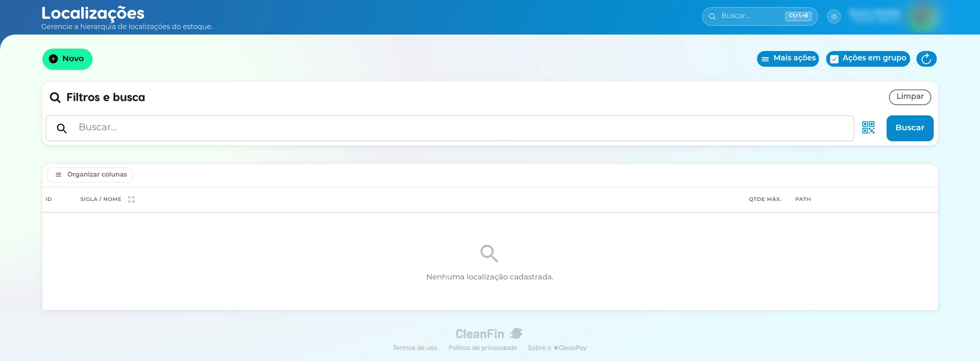The height and width of the screenshot is (361, 980).
Task: Click the blurred user avatar in the header
Action: click(x=922, y=17)
